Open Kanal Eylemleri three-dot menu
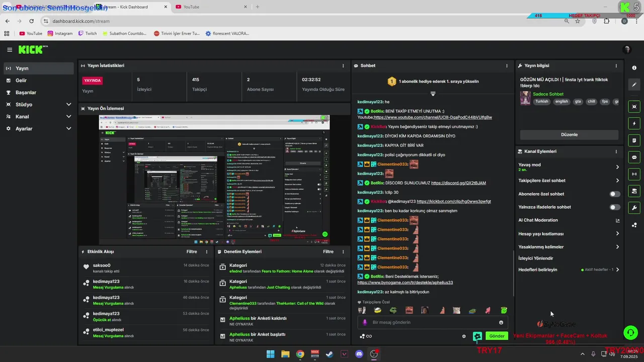The height and width of the screenshot is (362, 644). [616, 151]
